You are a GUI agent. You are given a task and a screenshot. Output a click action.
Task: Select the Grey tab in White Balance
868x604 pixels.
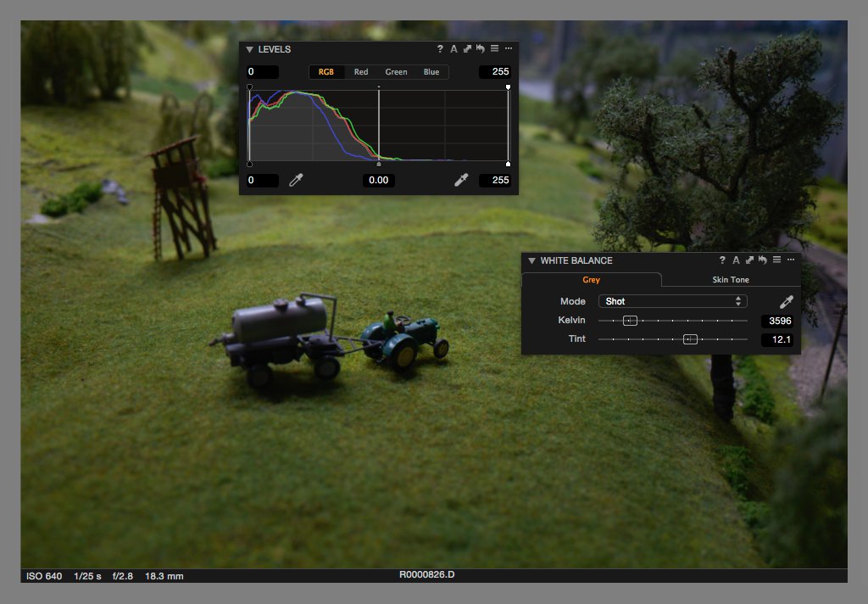(591, 280)
